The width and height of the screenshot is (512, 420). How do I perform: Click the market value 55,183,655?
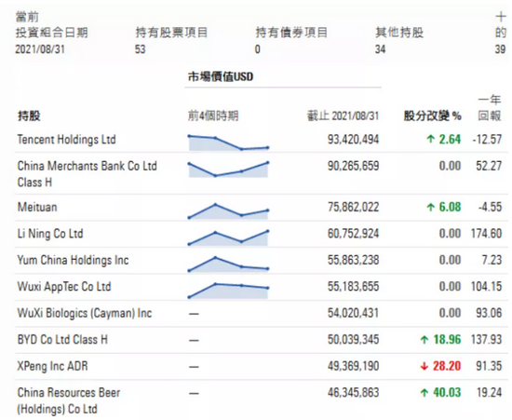[354, 287]
